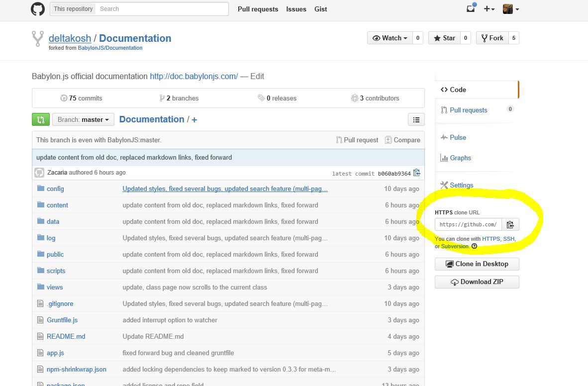Fork the Documentation repository

[492, 38]
